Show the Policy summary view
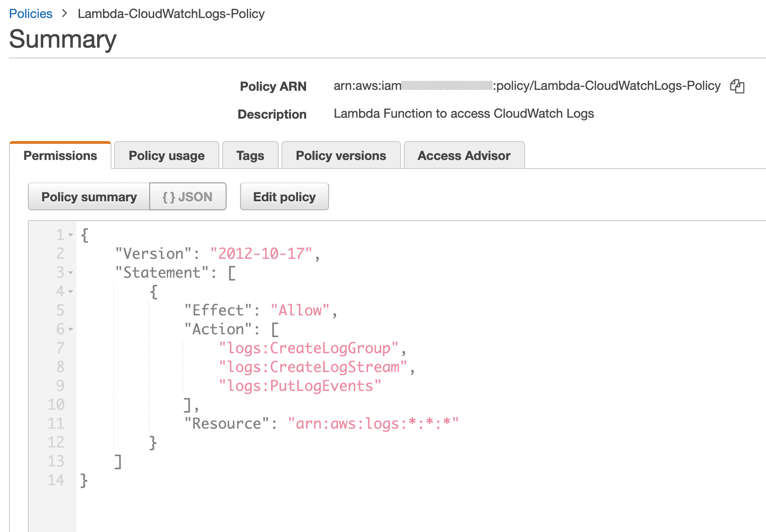Viewport: 766px width, 532px height. (89, 197)
